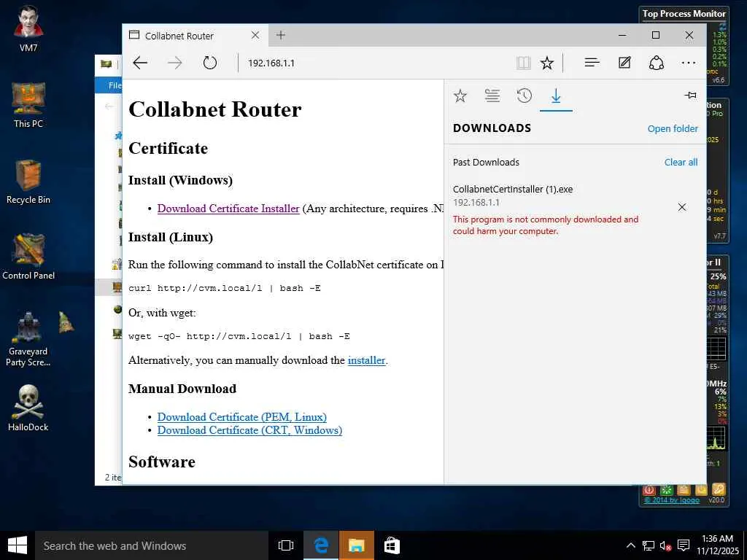Viewport: 747px width, 560px height.
Task: Select the Downloads tab in the Hub
Action: [556, 97]
